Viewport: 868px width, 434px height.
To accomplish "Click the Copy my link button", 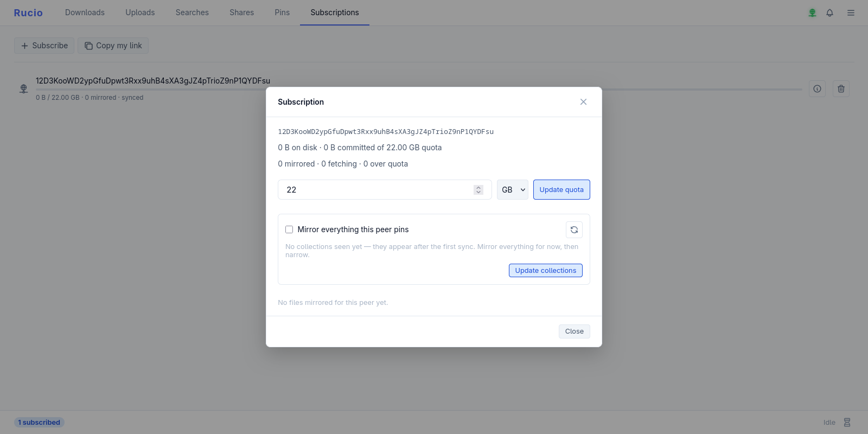I will pos(113,46).
